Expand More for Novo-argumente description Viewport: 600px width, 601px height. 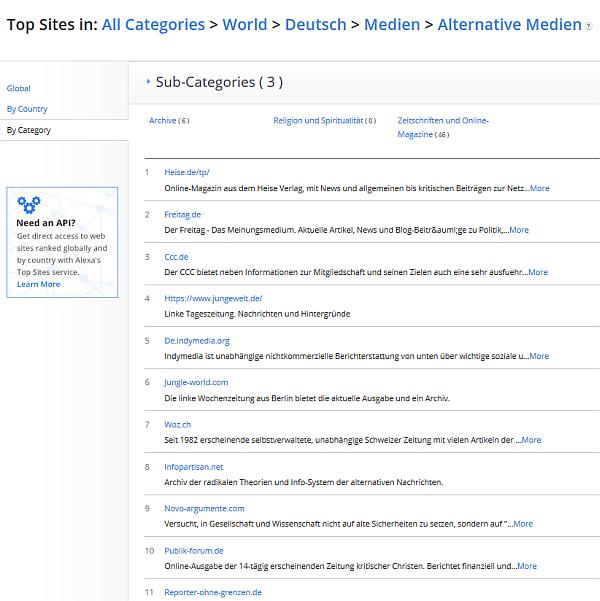pyautogui.click(x=523, y=524)
